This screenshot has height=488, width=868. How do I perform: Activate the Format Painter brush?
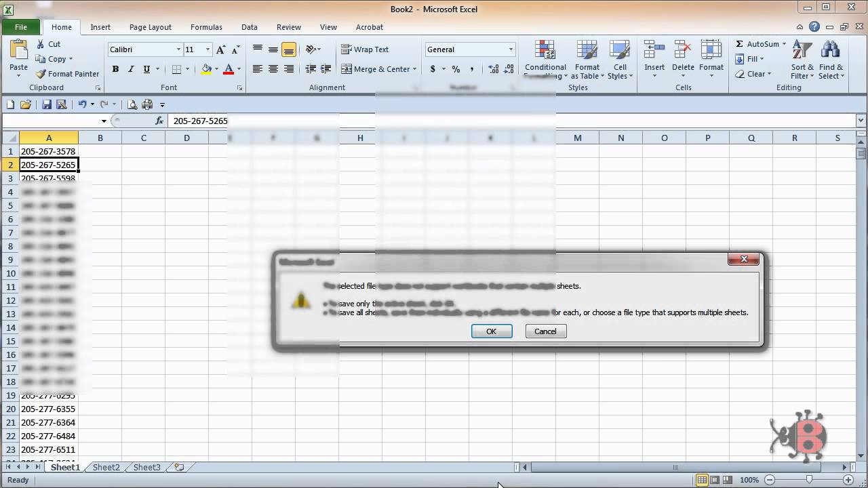point(67,74)
